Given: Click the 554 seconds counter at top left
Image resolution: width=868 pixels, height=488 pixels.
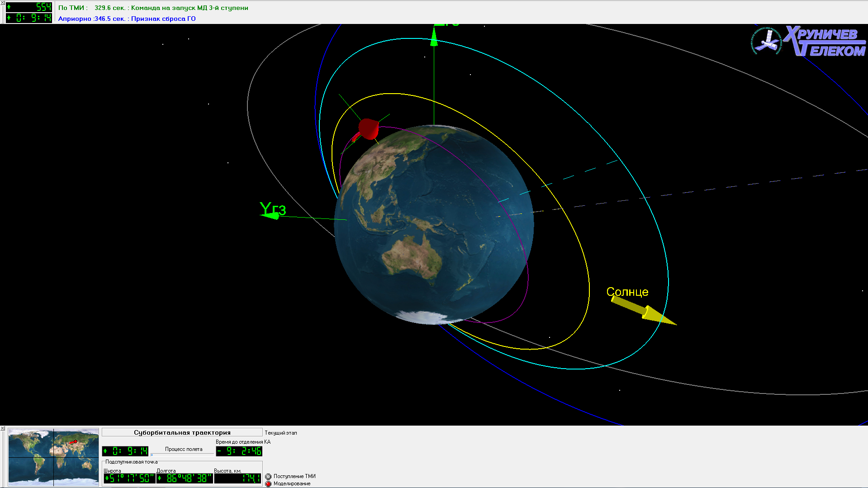Looking at the screenshot, I should click(x=29, y=7).
